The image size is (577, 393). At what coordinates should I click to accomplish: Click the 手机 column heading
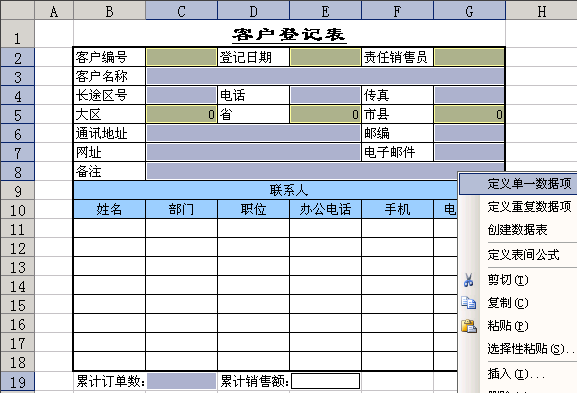pyautogui.click(x=397, y=209)
